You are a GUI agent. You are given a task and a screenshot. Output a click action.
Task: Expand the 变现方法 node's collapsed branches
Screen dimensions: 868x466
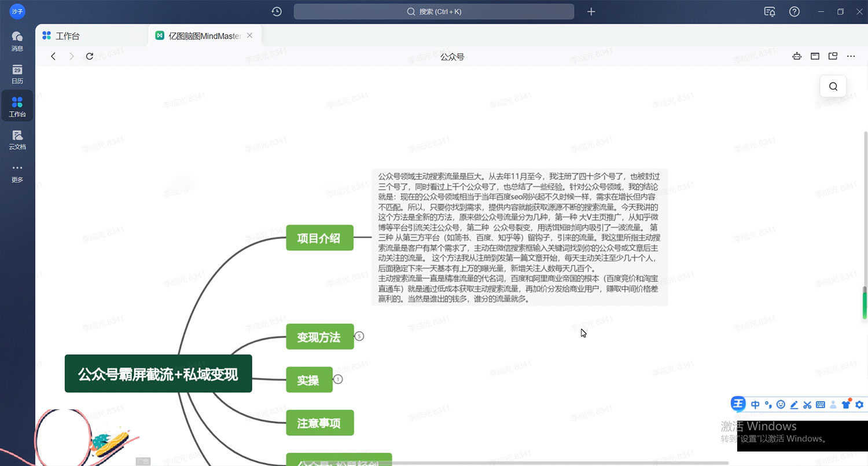pos(360,335)
